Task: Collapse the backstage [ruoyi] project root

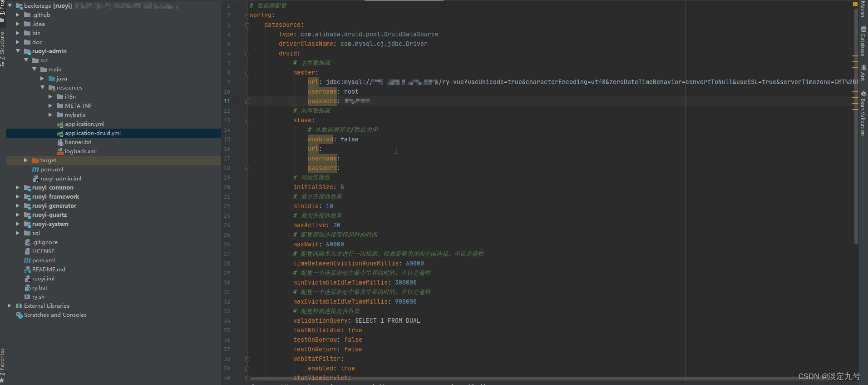Action: pos(10,5)
